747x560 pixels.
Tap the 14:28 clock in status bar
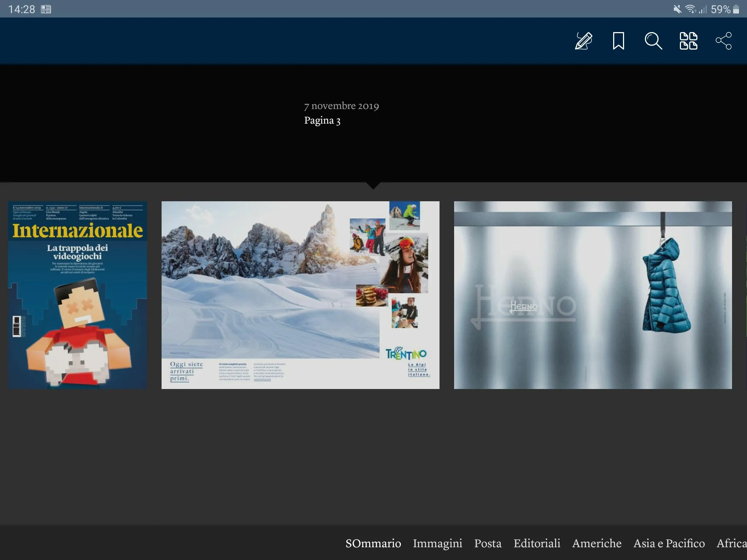22,9
